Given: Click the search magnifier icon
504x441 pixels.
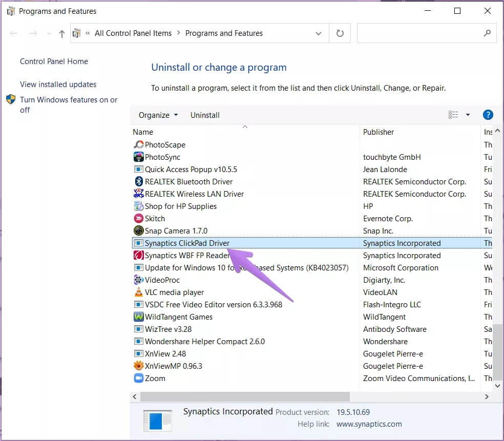Looking at the screenshot, I should click(x=487, y=33).
